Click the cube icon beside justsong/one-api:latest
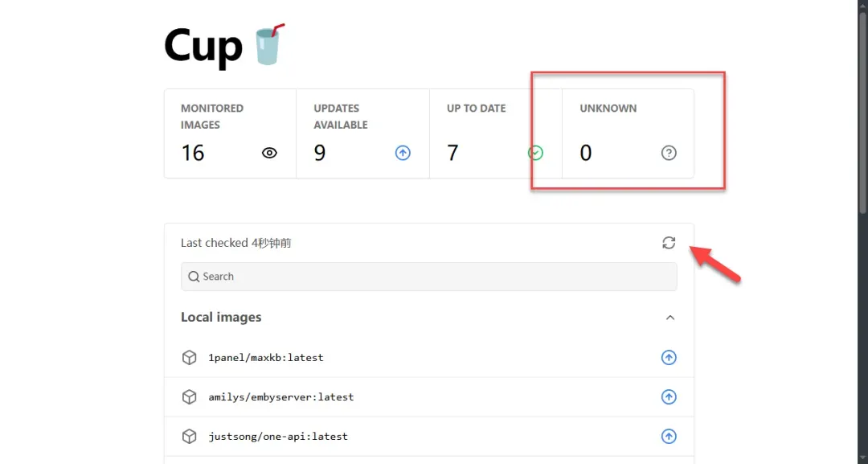 tap(190, 437)
